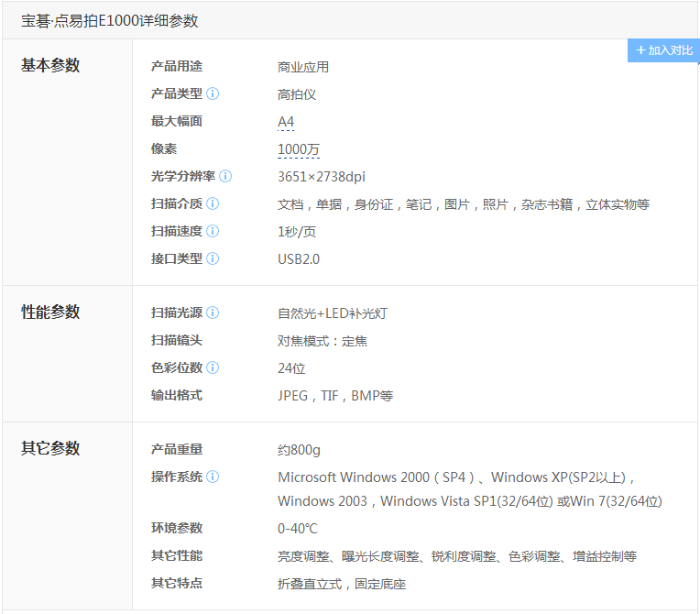Click the 产品重量 label
Image resolution: width=700 pixels, height=614 pixels.
177,449
